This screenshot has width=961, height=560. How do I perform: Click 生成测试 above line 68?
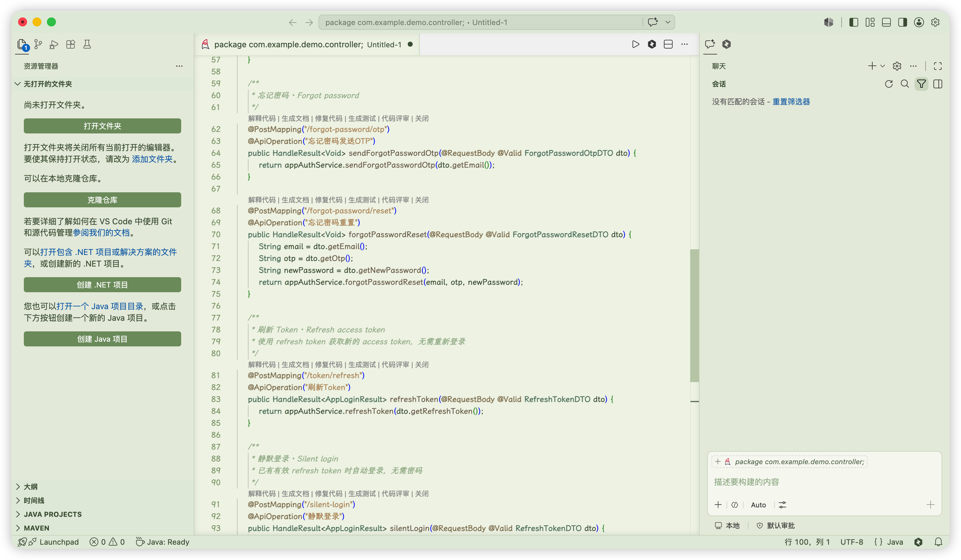(x=362, y=200)
